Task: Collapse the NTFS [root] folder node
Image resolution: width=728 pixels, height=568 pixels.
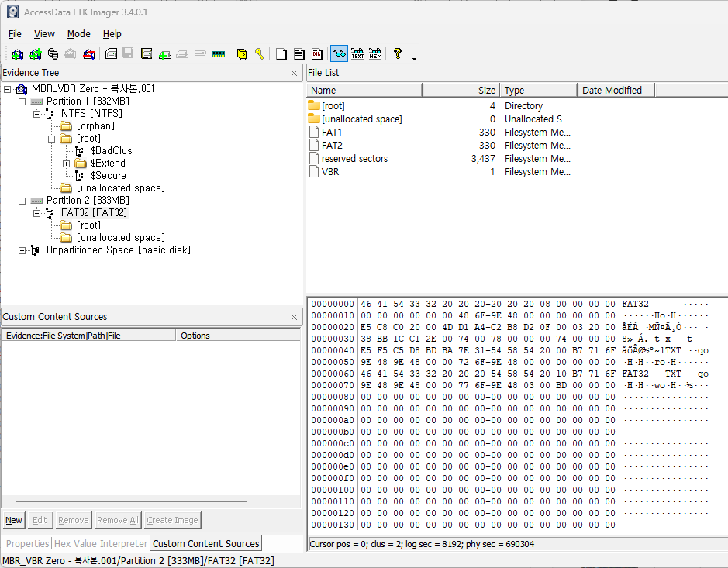Action: pos(51,139)
